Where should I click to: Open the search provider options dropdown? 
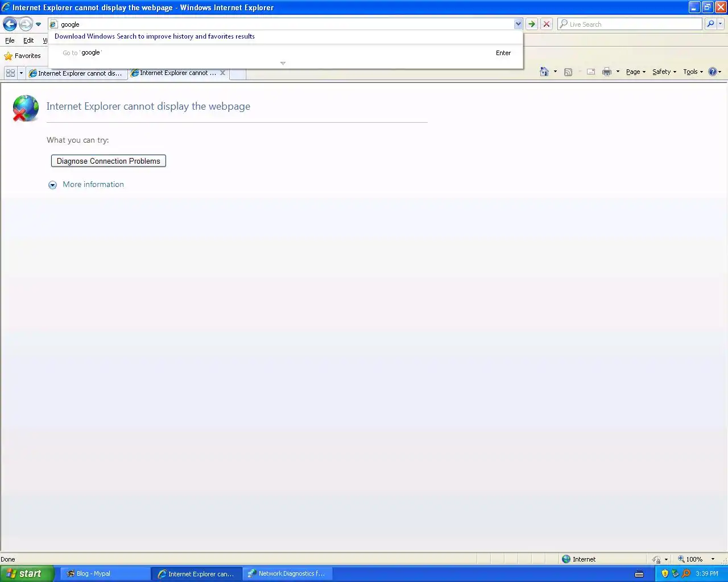(x=721, y=24)
